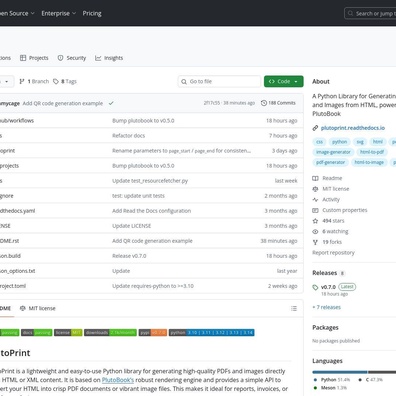Viewport: 396px width, 396px height.
Task: Open the Projects tab
Action: coord(34,58)
